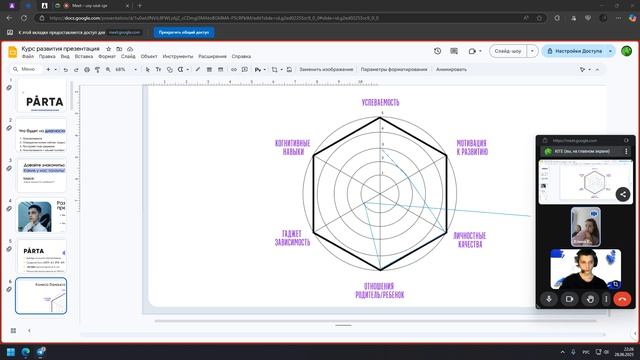Open the comments panel icon
This screenshot has width=640, height=360.
pyautogui.click(x=454, y=51)
